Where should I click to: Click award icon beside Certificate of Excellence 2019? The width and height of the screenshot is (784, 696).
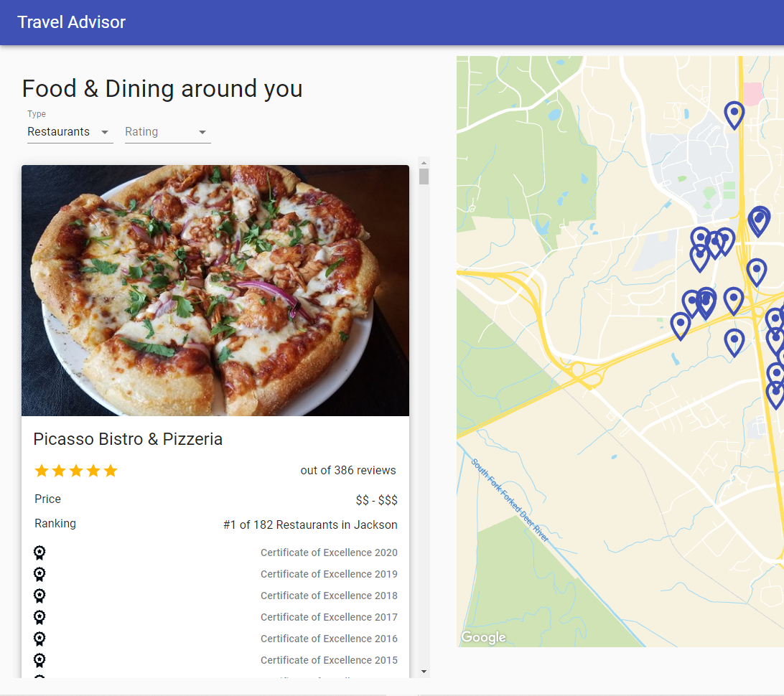coord(39,574)
